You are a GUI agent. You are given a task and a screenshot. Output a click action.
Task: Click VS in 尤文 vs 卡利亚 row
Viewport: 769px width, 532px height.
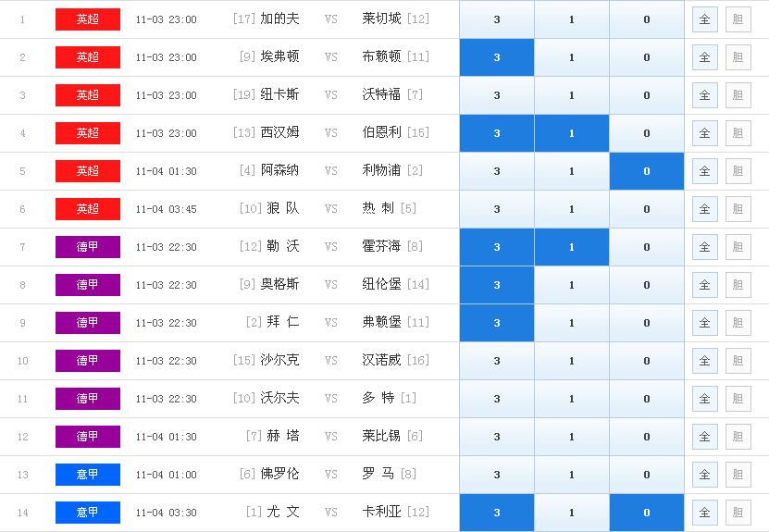coord(331,513)
